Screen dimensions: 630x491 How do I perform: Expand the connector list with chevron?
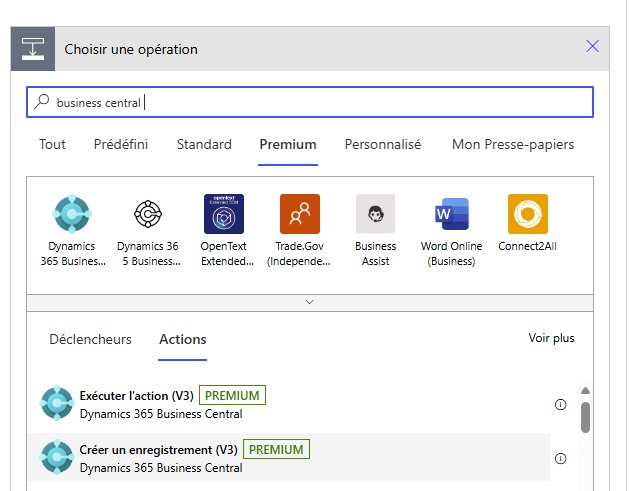309,301
